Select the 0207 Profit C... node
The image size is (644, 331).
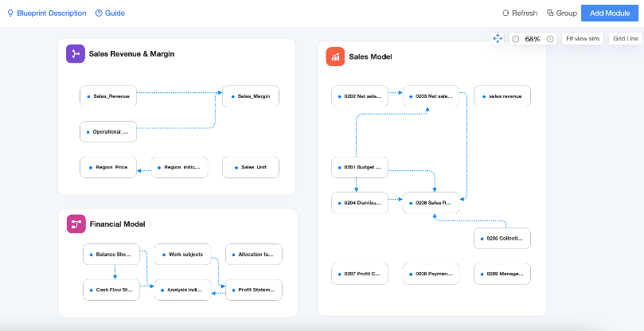click(360, 274)
